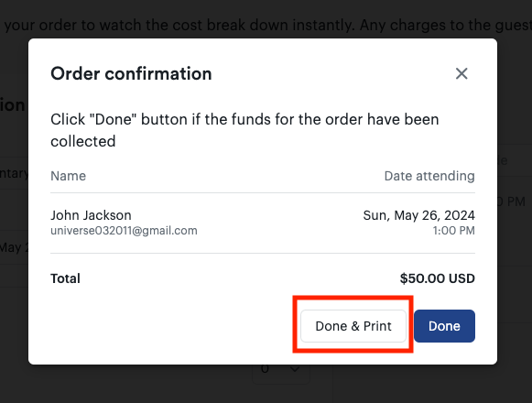The width and height of the screenshot is (532, 403).
Task: Click the Name column header
Action: [68, 176]
